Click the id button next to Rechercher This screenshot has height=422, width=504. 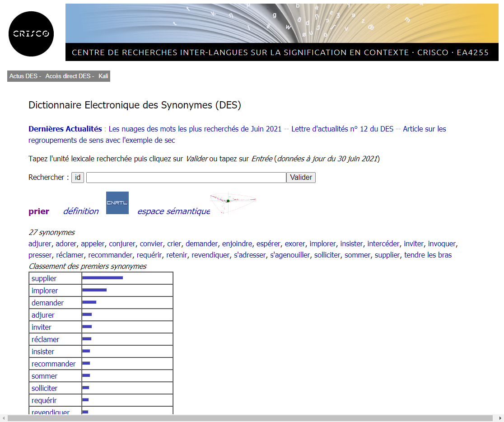coord(78,178)
